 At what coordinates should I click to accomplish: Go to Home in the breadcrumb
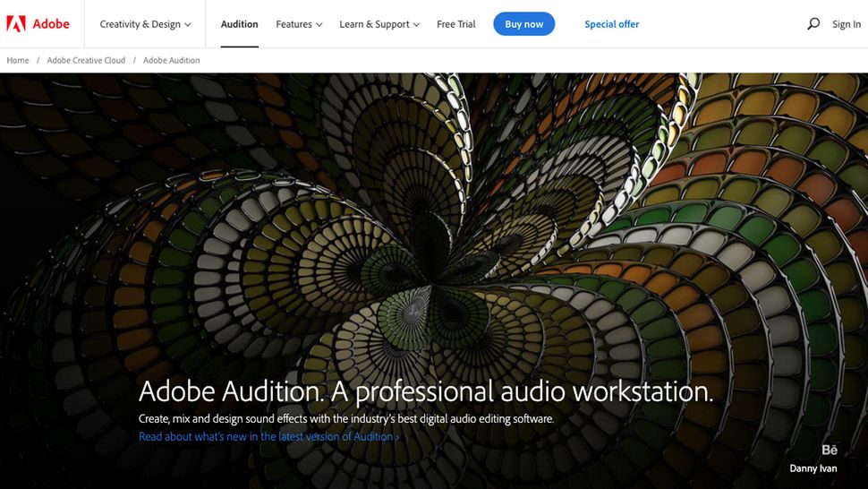tap(18, 60)
